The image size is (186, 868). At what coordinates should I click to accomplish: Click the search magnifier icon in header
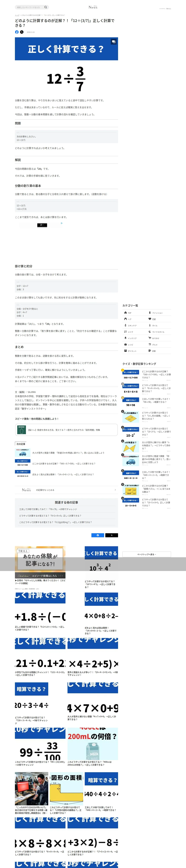click(46, 7)
